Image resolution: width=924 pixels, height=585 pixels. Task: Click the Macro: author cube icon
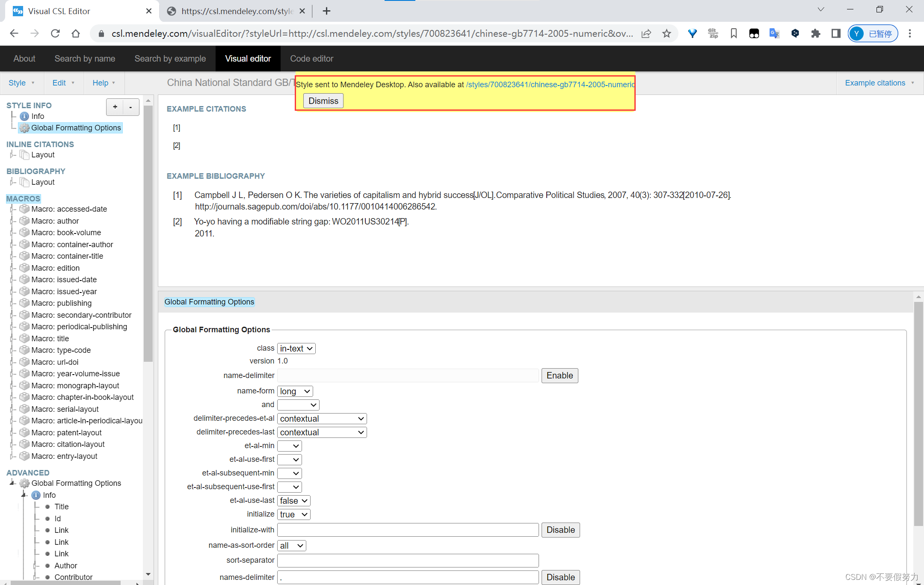coord(24,221)
